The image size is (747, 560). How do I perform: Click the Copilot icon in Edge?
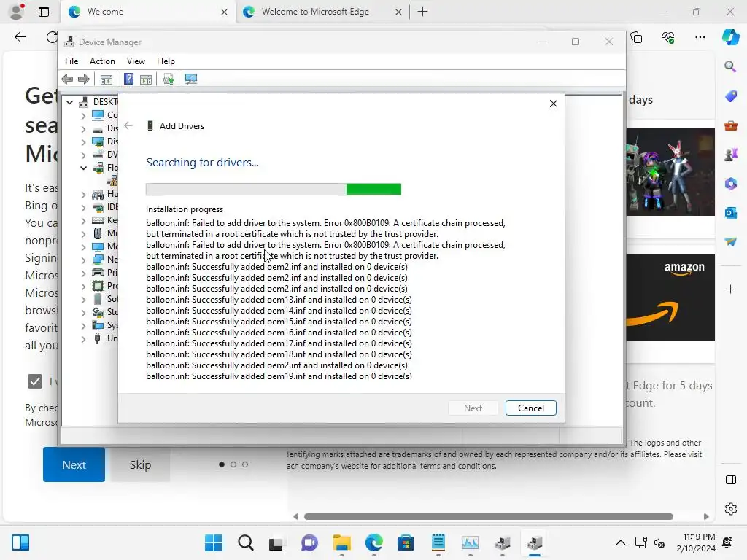(730, 37)
